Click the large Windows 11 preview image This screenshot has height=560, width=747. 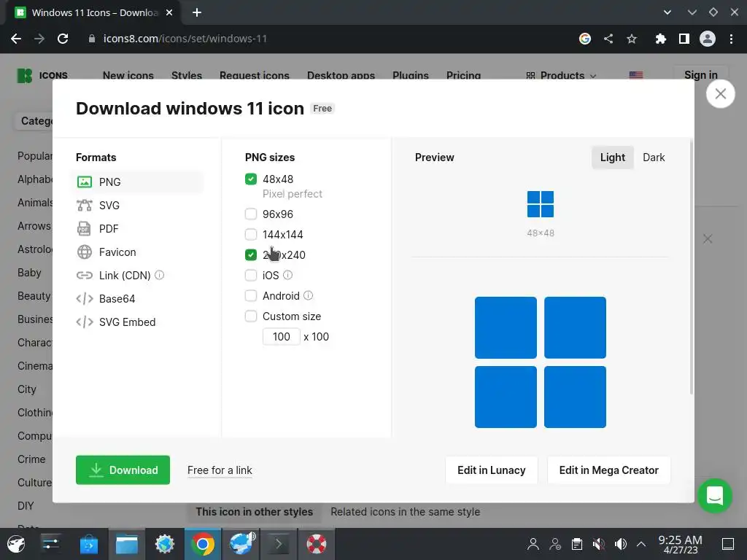(x=541, y=362)
